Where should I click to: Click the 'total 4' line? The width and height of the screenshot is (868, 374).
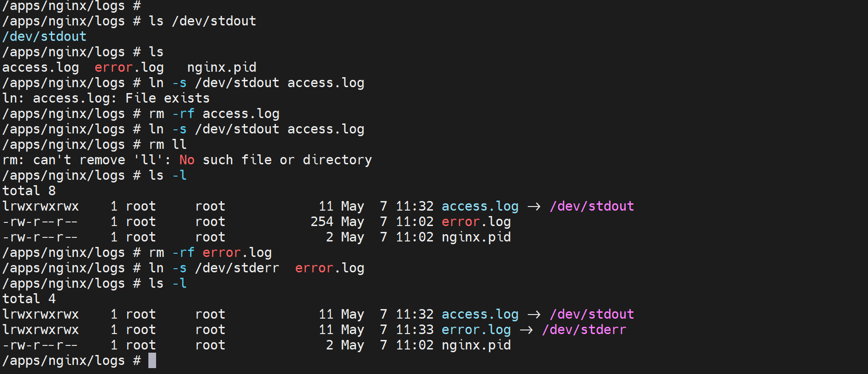(x=29, y=299)
